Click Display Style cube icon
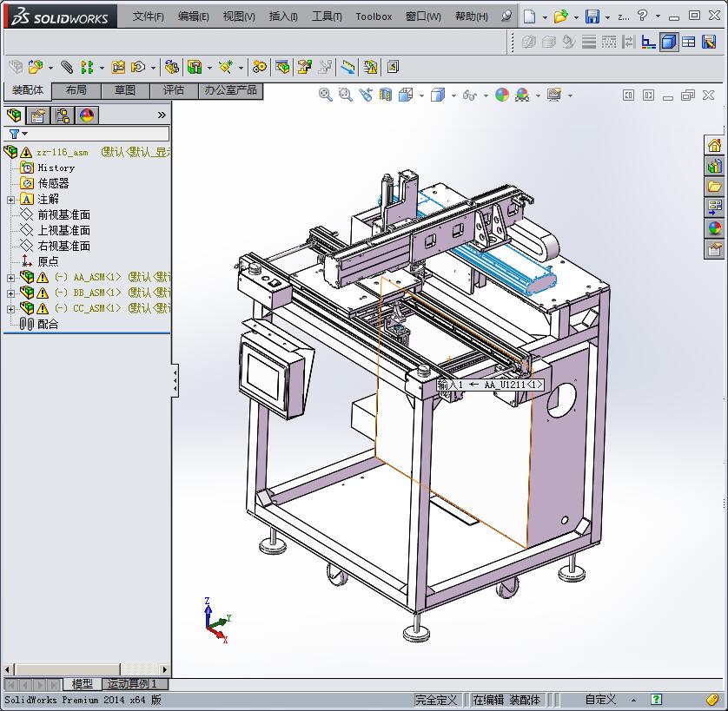Viewport: 728px width, 711px height. point(437,95)
